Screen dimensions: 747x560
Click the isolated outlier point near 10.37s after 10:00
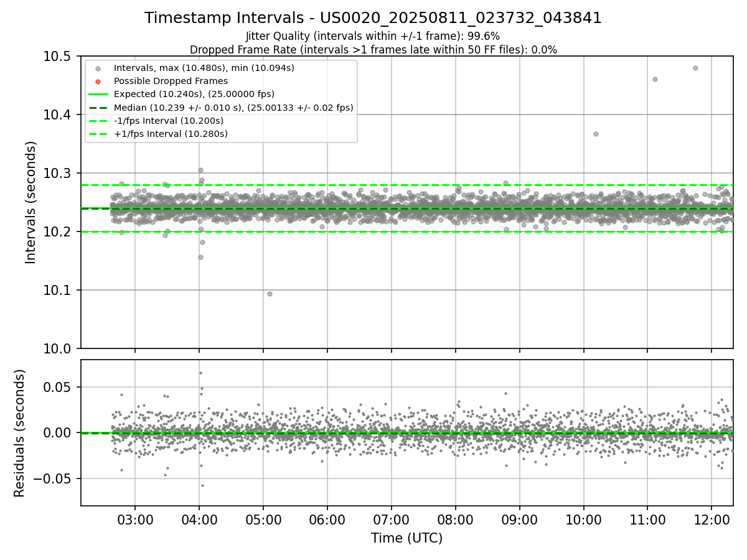tap(596, 134)
